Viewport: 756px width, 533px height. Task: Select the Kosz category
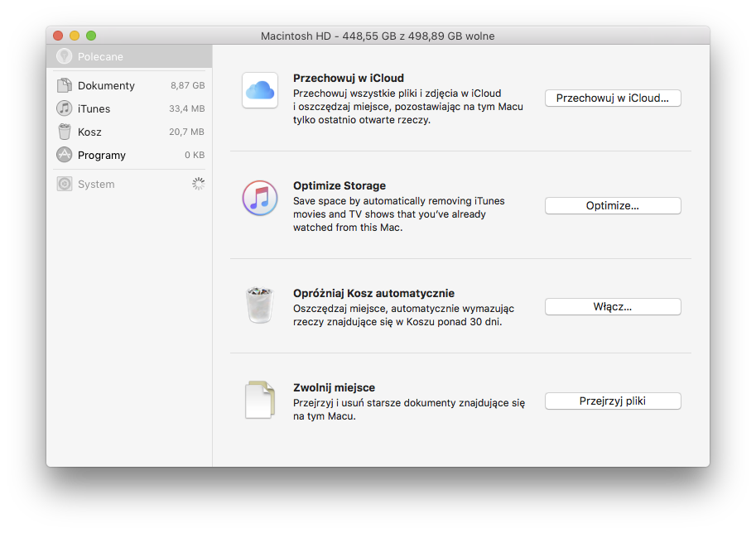pos(129,132)
